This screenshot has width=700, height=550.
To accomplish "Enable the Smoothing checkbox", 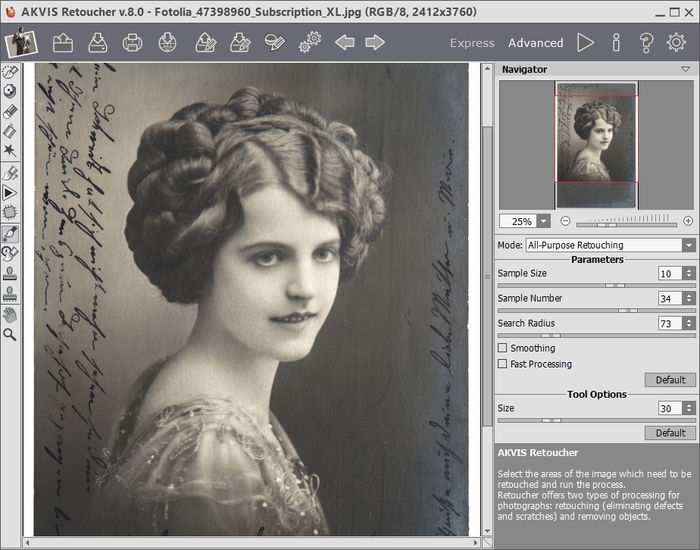I will click(502, 348).
